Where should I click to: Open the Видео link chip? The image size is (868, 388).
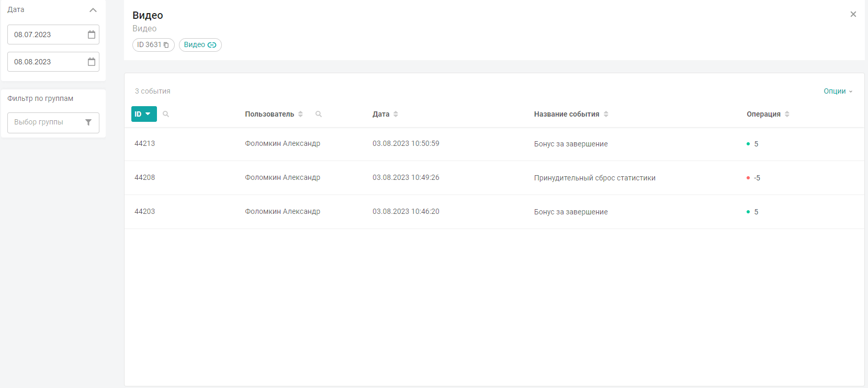pyautogui.click(x=200, y=45)
